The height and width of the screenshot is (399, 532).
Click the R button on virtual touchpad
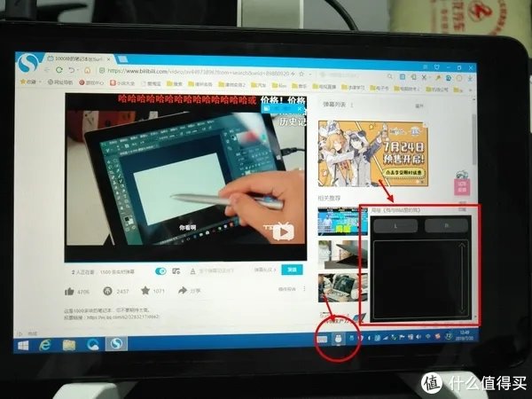(447, 225)
